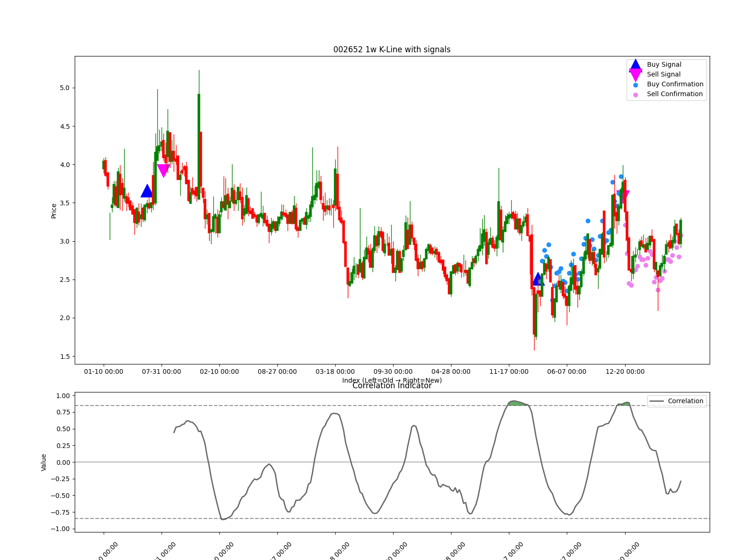Viewport: 747px width, 560px height.
Task: Click the '01-10 00:00' date tick label
Action: point(104,371)
